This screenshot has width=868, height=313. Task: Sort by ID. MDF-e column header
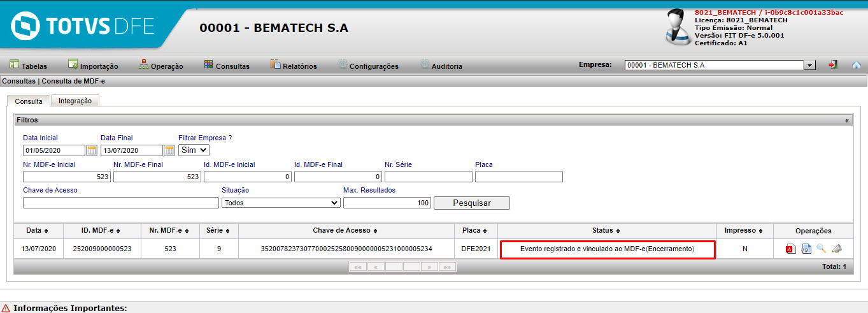(101, 231)
